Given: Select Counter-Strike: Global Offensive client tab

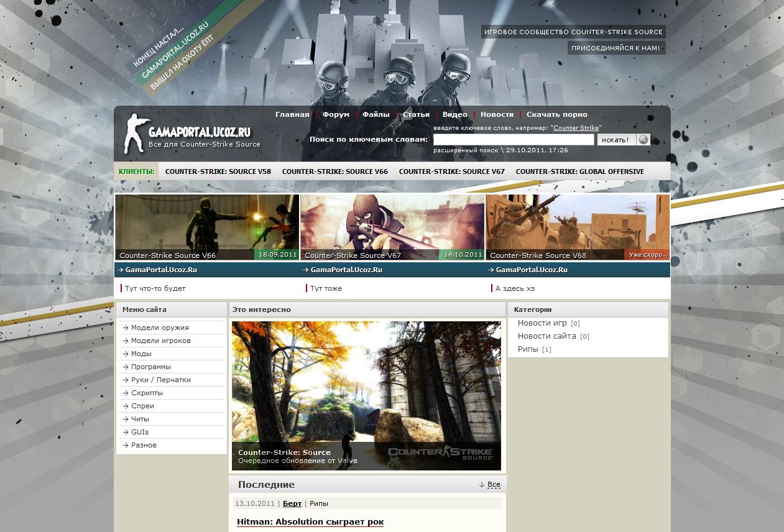Looking at the screenshot, I should [579, 172].
